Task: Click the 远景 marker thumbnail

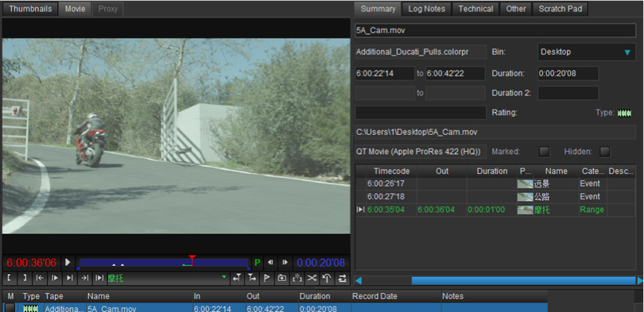Action: [x=525, y=183]
